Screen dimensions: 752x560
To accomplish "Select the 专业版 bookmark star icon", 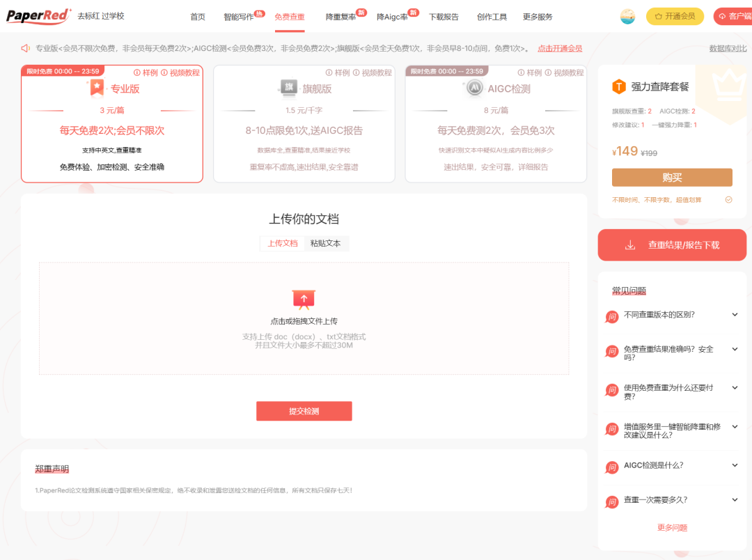I will coord(97,88).
